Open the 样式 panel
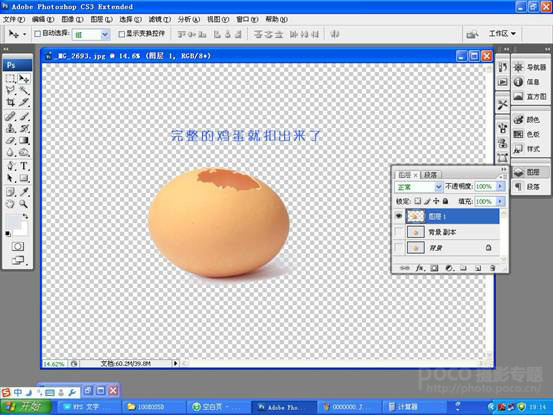553x415 pixels. click(x=527, y=149)
